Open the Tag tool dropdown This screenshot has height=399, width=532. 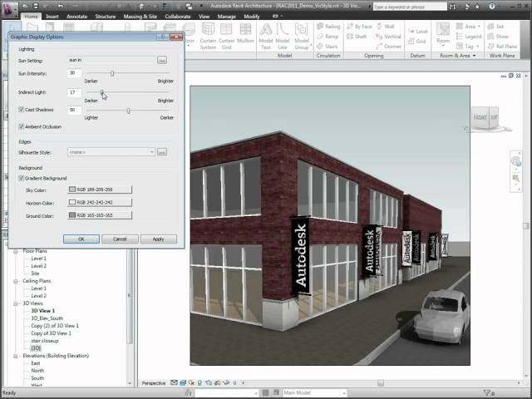[x=477, y=47]
